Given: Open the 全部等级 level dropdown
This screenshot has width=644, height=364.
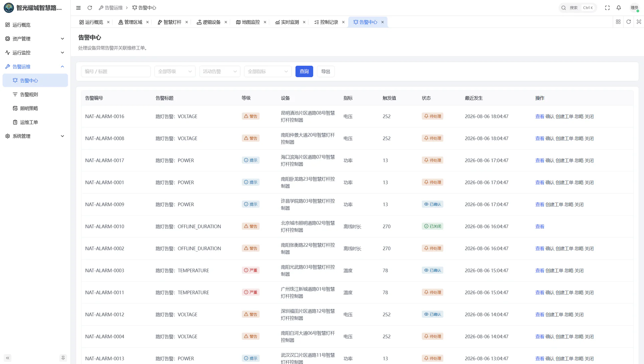Looking at the screenshot, I should (x=175, y=71).
